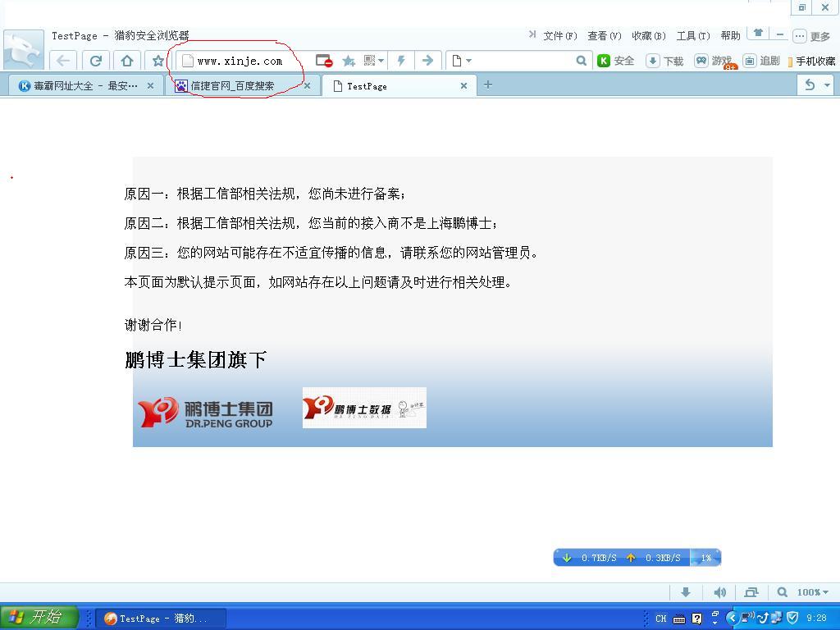Click the search magnifier in search box
840x630 pixels.
pos(581,61)
